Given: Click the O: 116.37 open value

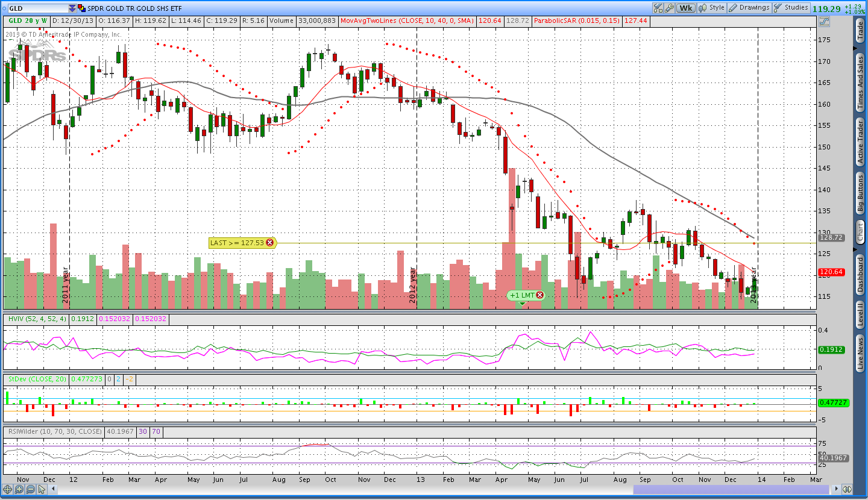Looking at the screenshot, I should [115, 20].
